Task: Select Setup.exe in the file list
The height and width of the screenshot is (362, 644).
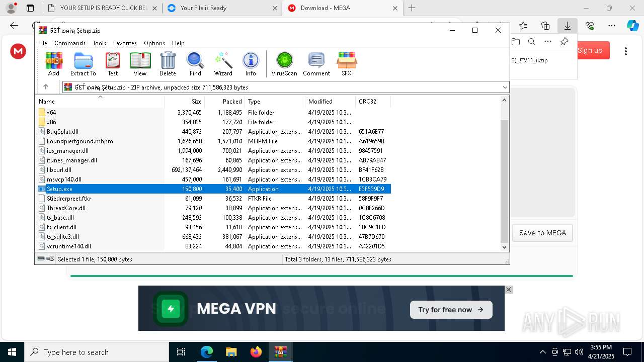Action: [214, 189]
